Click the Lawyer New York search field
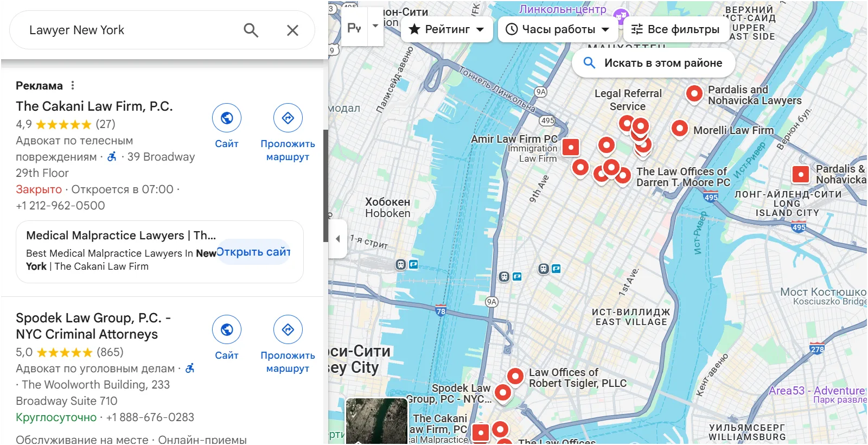The width and height of the screenshot is (868, 445). [x=130, y=30]
